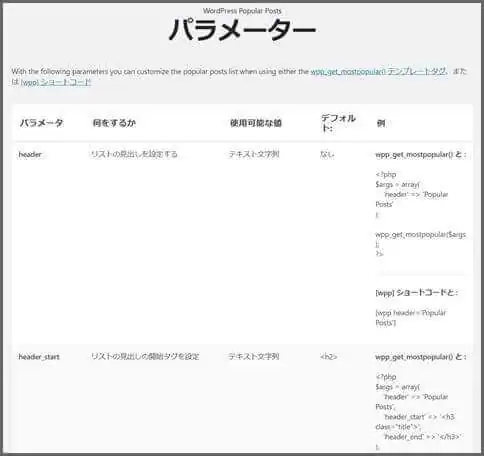Screen dimensions: 484x456
Task: Click the 使用可能な値 column header
Action: click(x=256, y=123)
